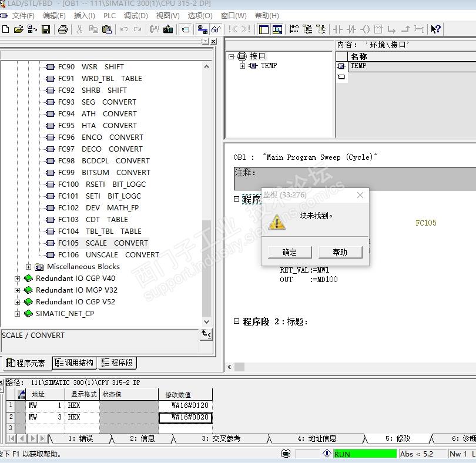Click the Download to PLC icon
This screenshot has height=463, width=476.
[168, 29]
